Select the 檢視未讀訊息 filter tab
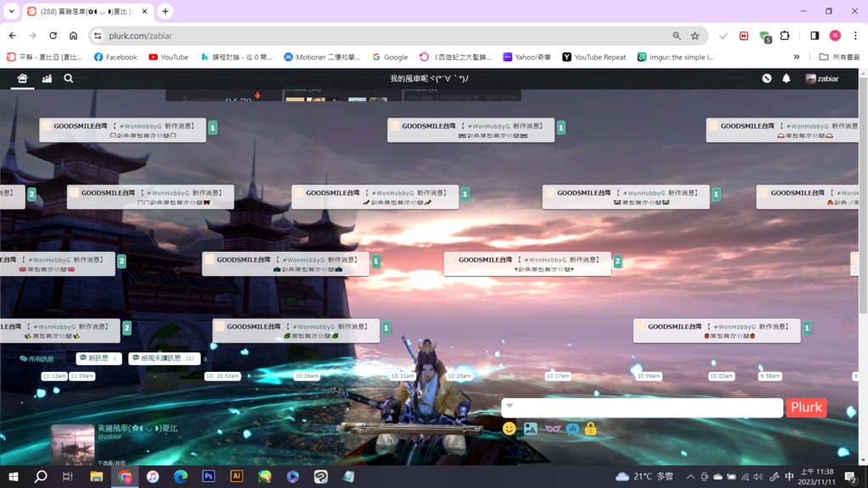The height and width of the screenshot is (488, 868). pyautogui.click(x=164, y=358)
